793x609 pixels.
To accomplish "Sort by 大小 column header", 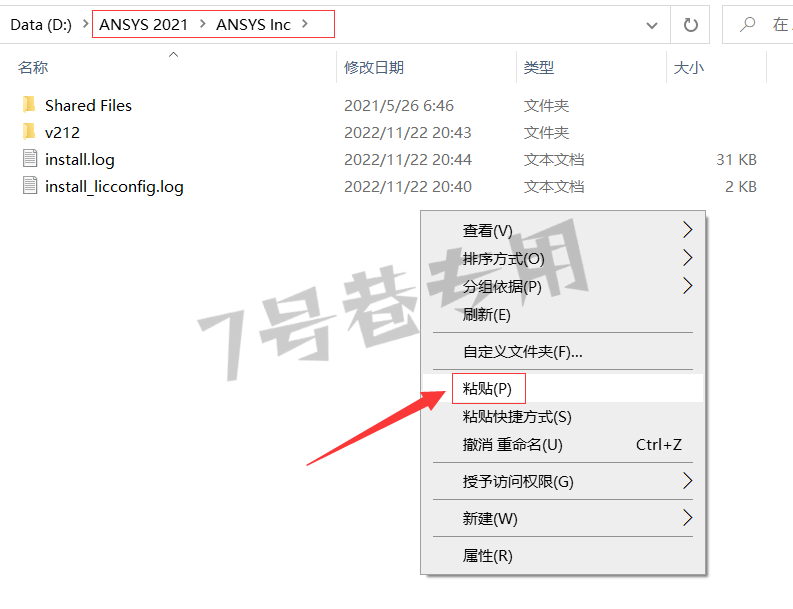I will tap(688, 67).
